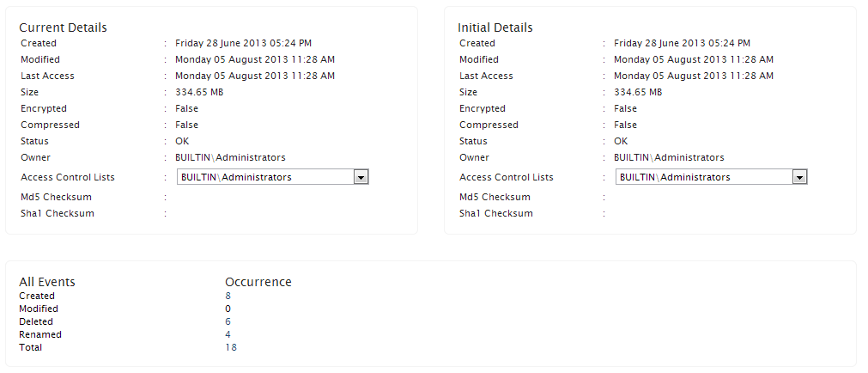This screenshot has height=373, width=868.
Task: Open the Initial Details Access Control Lists dropdown
Action: coord(703,177)
